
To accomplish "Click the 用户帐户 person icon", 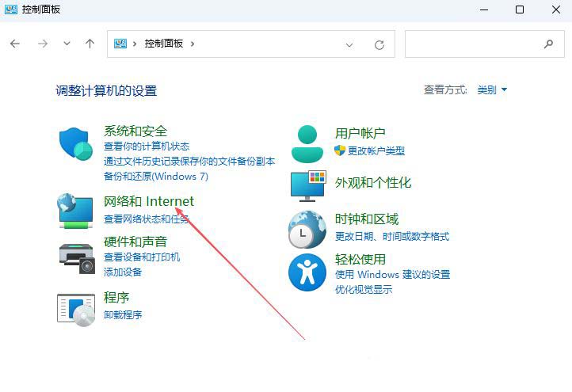I will 307,143.
